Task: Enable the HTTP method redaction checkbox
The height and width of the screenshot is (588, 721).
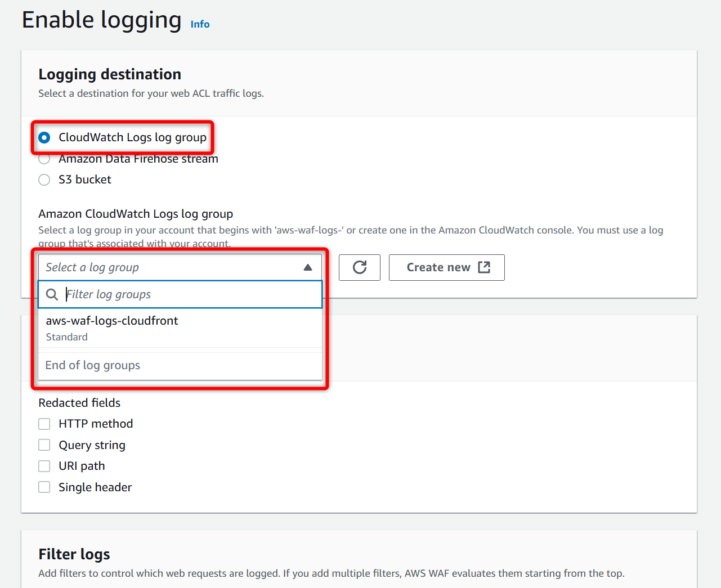Action: pyautogui.click(x=44, y=424)
